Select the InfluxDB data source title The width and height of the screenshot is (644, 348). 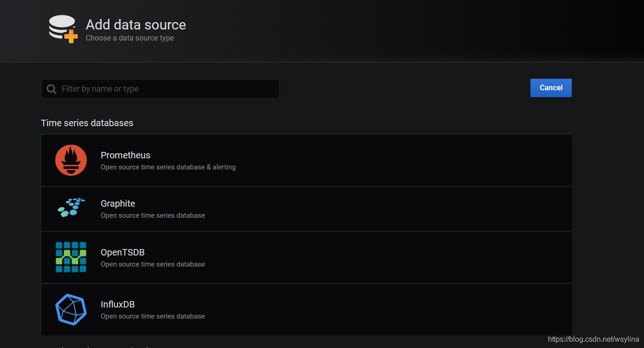point(118,304)
